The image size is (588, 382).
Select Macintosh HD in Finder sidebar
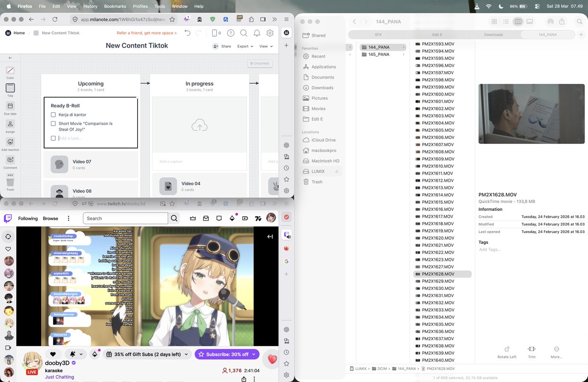coord(325,161)
